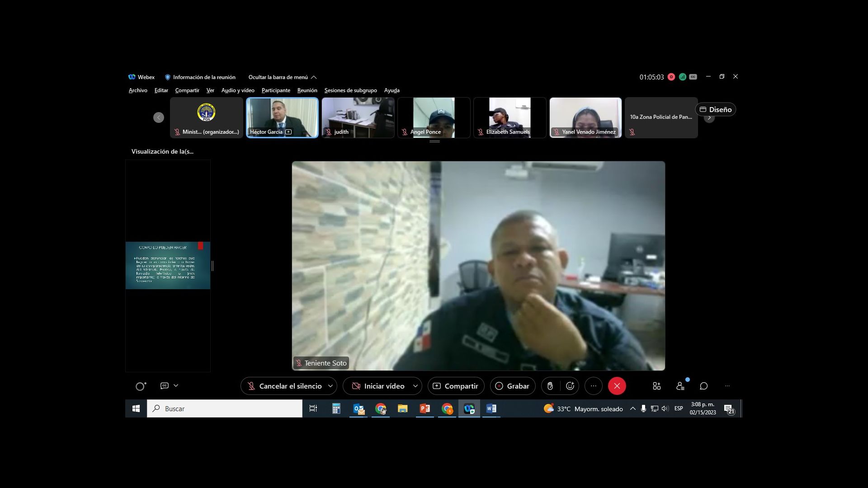868x488 pixels.
Task: Open more options ellipsis in toolbar
Action: (x=593, y=386)
